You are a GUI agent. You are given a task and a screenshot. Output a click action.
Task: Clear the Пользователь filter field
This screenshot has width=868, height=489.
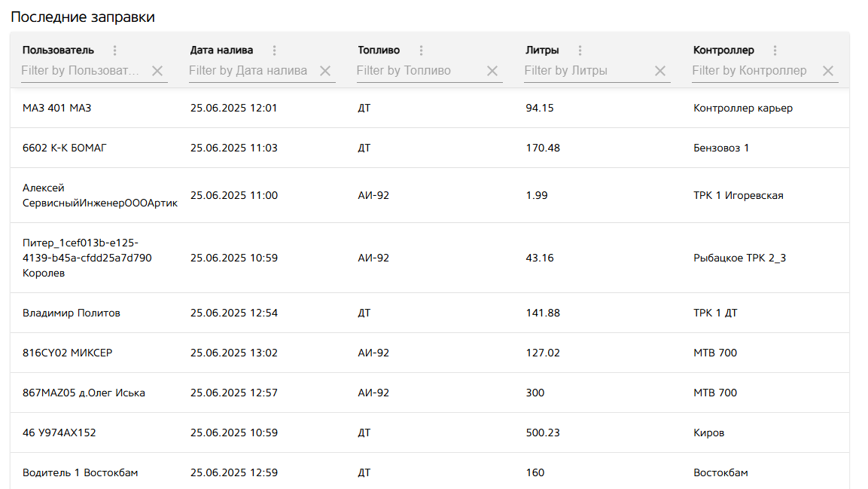pos(157,71)
